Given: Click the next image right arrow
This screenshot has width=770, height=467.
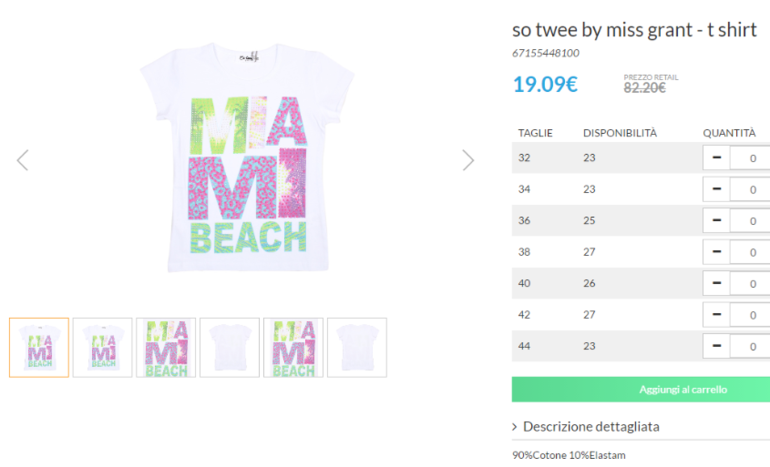Looking at the screenshot, I should (x=467, y=160).
